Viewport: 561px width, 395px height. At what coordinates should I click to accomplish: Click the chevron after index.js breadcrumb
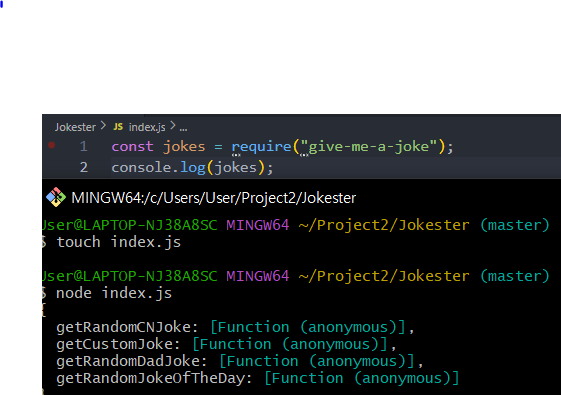[x=173, y=126]
